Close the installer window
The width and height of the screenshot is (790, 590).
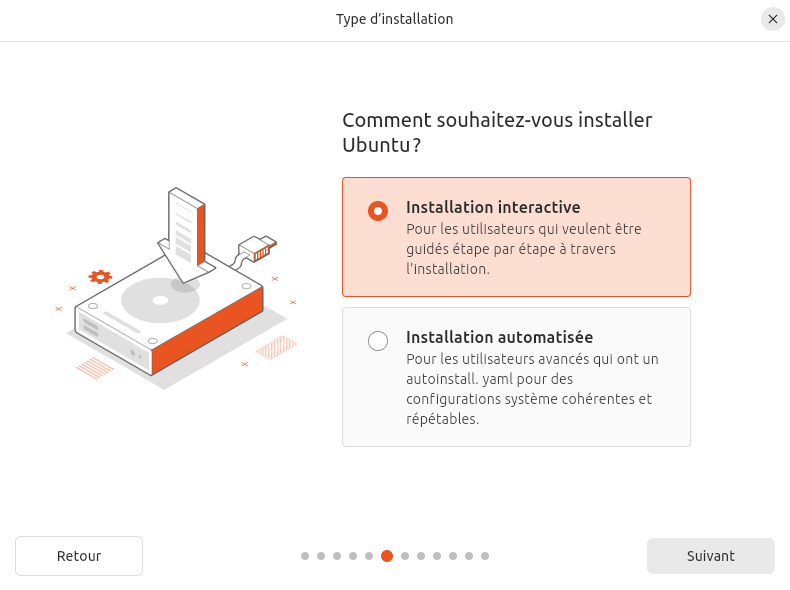coord(772,19)
